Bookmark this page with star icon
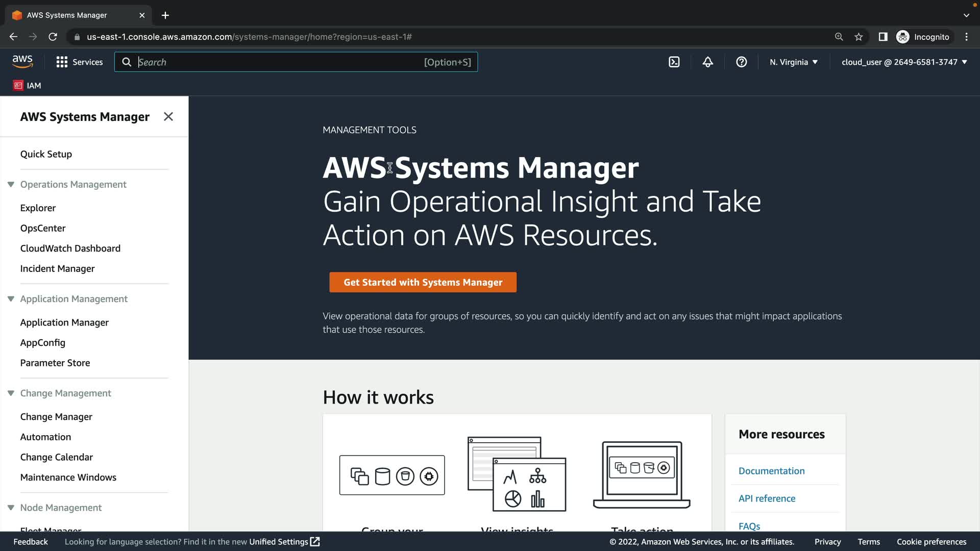 click(x=859, y=37)
